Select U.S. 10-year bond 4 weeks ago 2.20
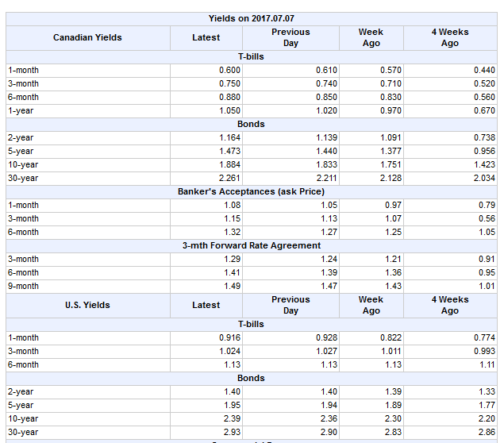The height and width of the screenshot is (443, 504). [x=485, y=418]
